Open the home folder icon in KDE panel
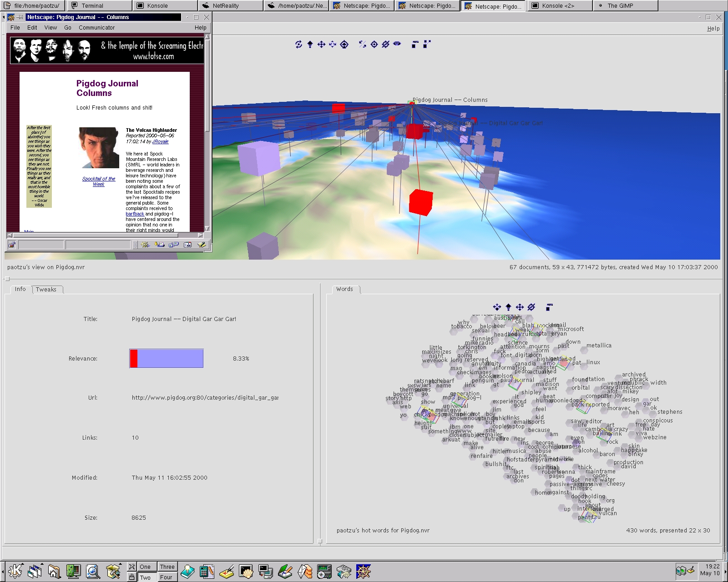The image size is (728, 582). pyautogui.click(x=54, y=571)
